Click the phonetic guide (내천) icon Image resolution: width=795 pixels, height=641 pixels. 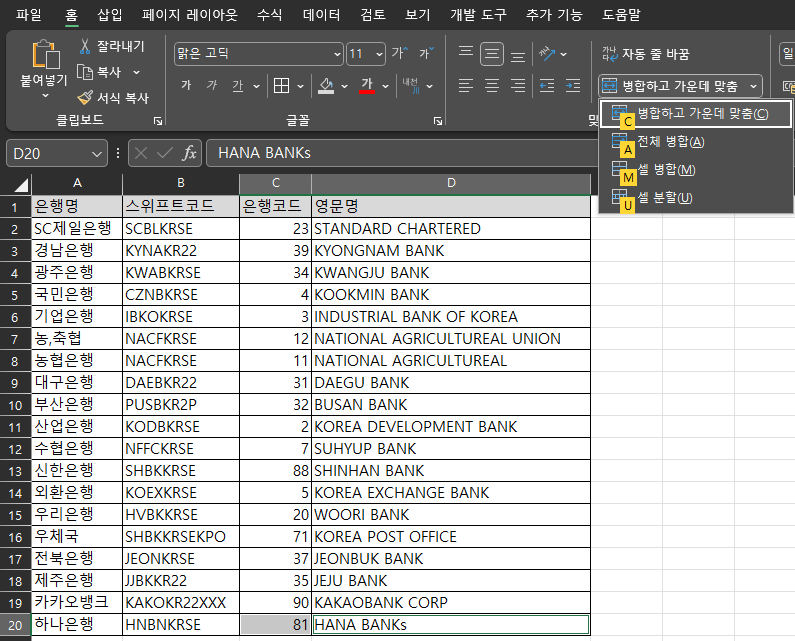(x=411, y=86)
